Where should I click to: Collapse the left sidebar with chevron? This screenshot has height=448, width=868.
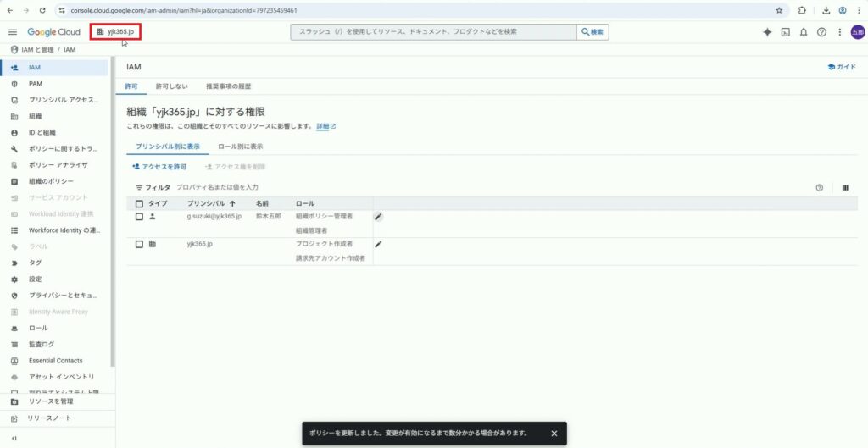coord(14,438)
